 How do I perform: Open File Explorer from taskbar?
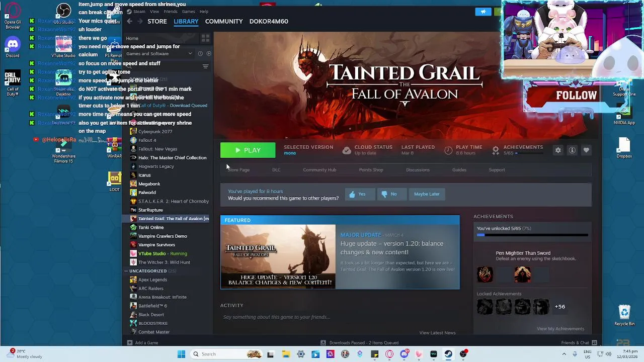coord(286,354)
